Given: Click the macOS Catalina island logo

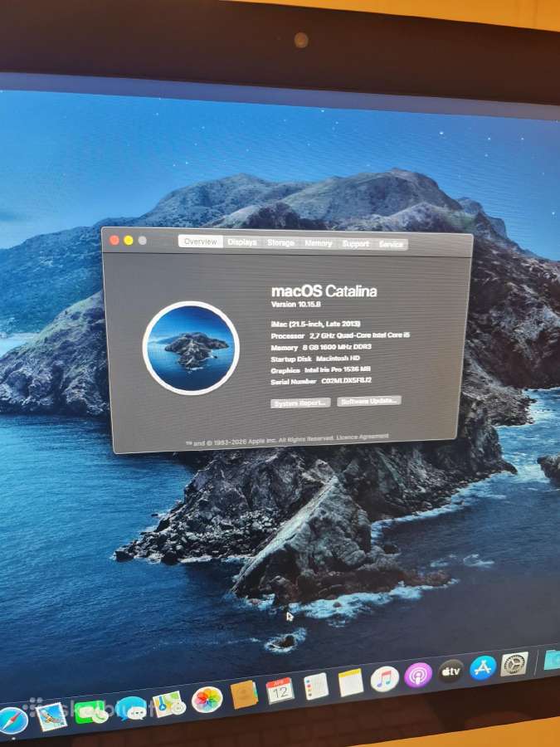Looking at the screenshot, I should 191,348.
